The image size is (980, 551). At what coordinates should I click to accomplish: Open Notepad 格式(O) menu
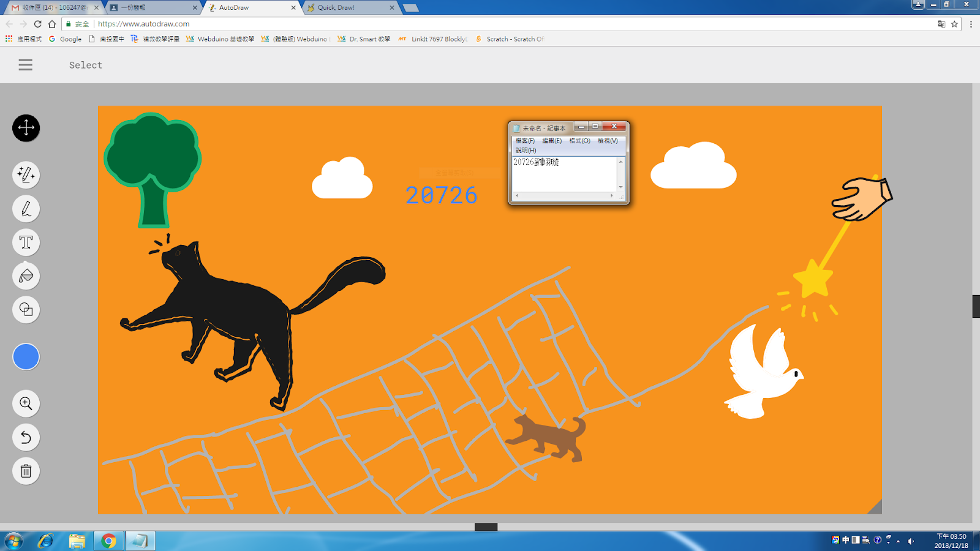pyautogui.click(x=579, y=141)
